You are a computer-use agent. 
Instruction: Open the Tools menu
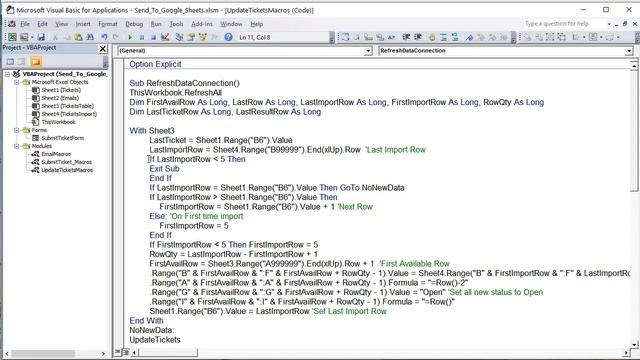coord(176,24)
